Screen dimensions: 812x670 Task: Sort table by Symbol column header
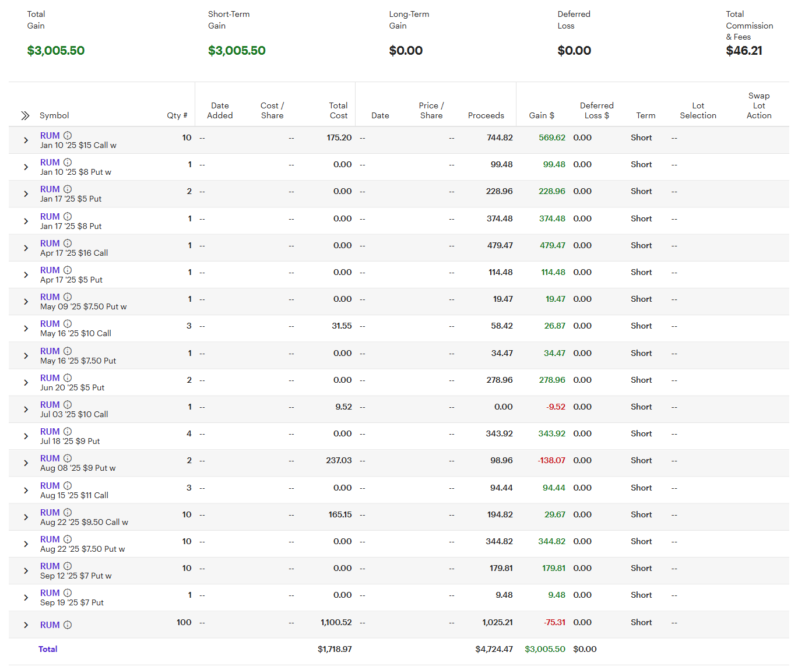(x=54, y=116)
